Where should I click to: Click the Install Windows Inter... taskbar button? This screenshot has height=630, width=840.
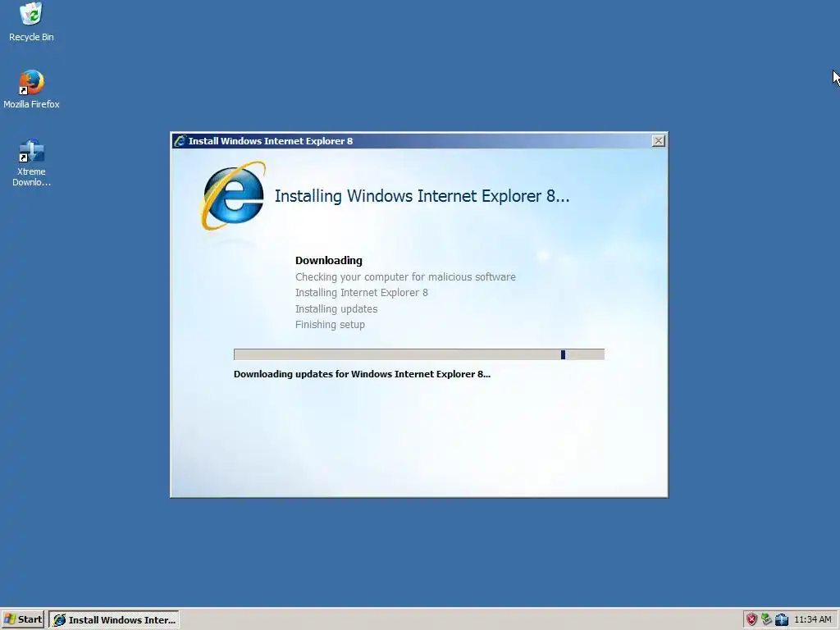click(114, 620)
